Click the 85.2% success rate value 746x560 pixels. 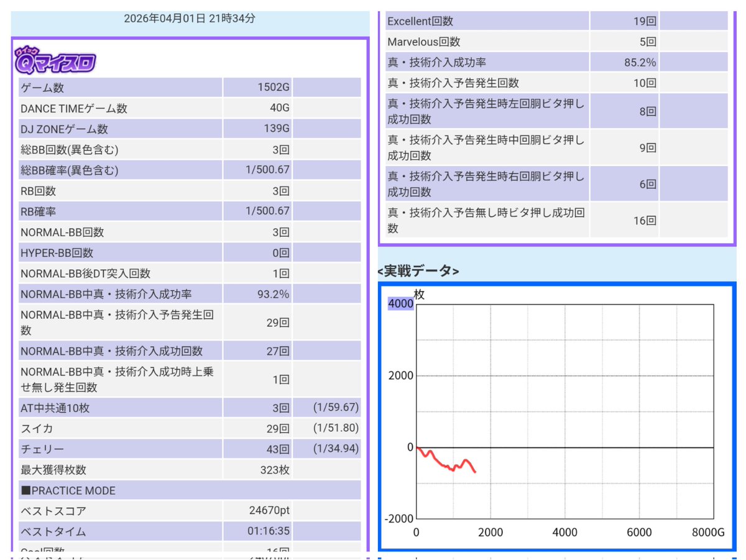(640, 62)
